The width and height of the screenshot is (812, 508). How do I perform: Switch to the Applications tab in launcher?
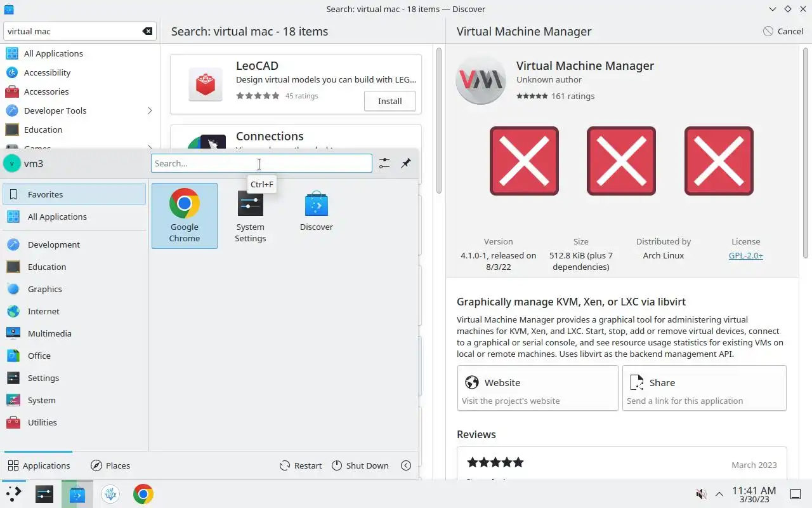tap(39, 465)
